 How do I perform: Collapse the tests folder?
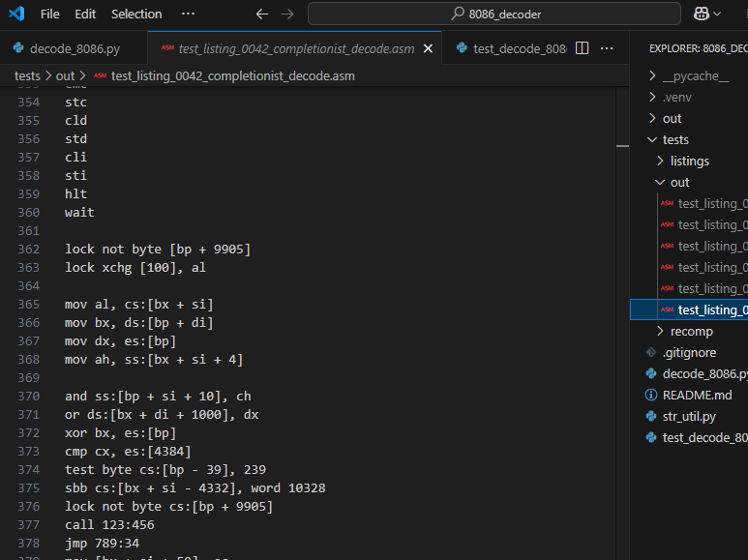pos(675,139)
